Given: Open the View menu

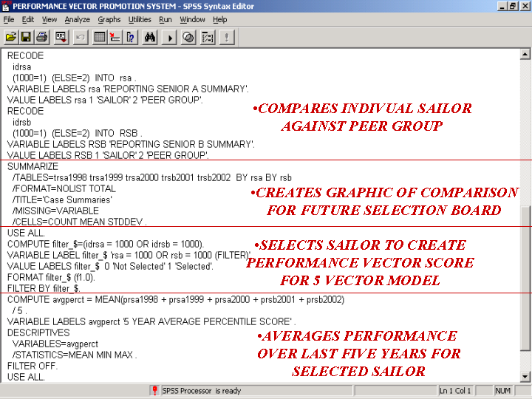Looking at the screenshot, I should (50, 20).
